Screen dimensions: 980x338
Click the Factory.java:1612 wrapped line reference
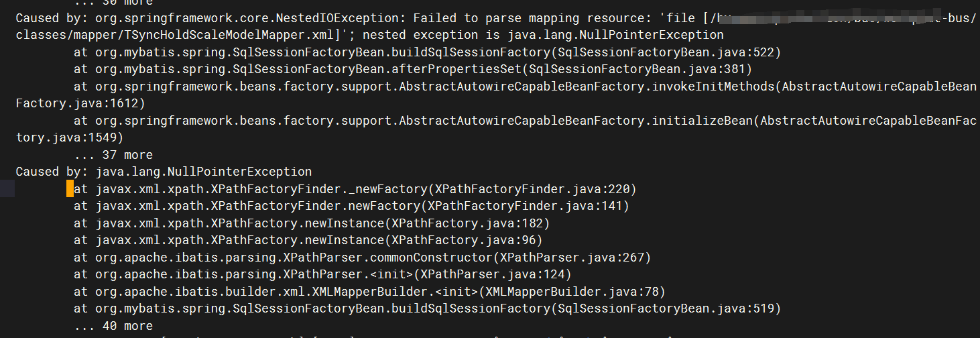click(80, 103)
